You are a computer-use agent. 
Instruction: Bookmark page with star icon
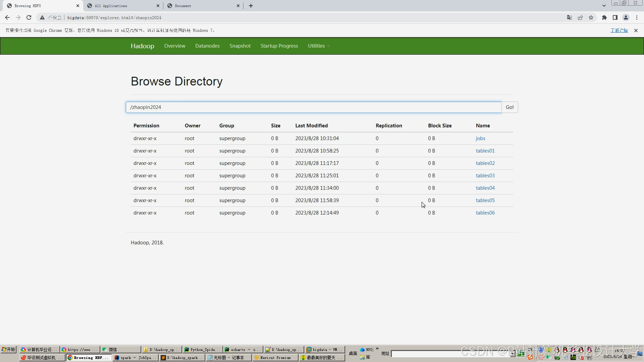point(591,17)
